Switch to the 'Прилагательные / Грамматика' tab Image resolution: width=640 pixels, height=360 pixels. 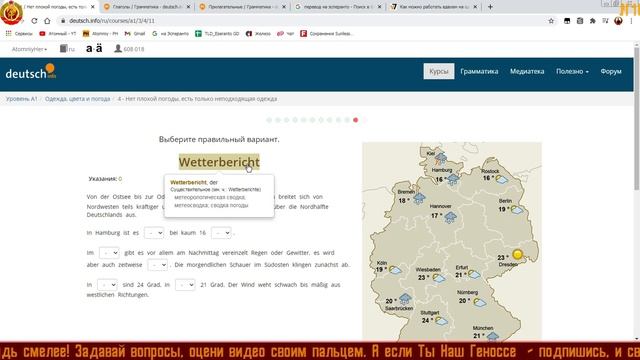pos(242,7)
